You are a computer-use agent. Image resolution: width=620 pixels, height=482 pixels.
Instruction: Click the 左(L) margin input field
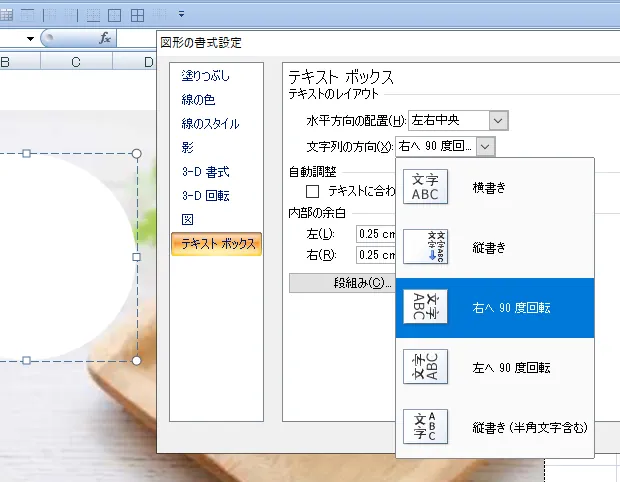point(375,234)
